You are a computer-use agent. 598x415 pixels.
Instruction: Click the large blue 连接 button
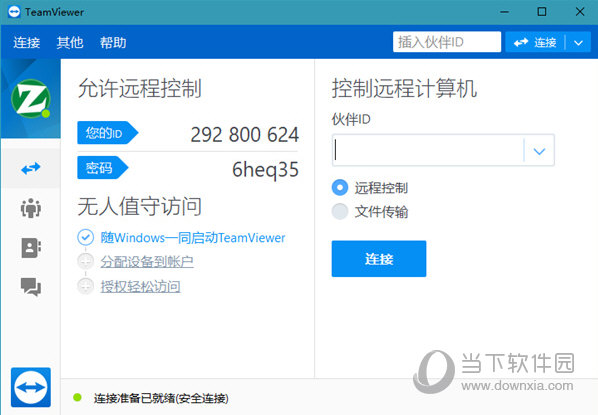pyautogui.click(x=379, y=259)
